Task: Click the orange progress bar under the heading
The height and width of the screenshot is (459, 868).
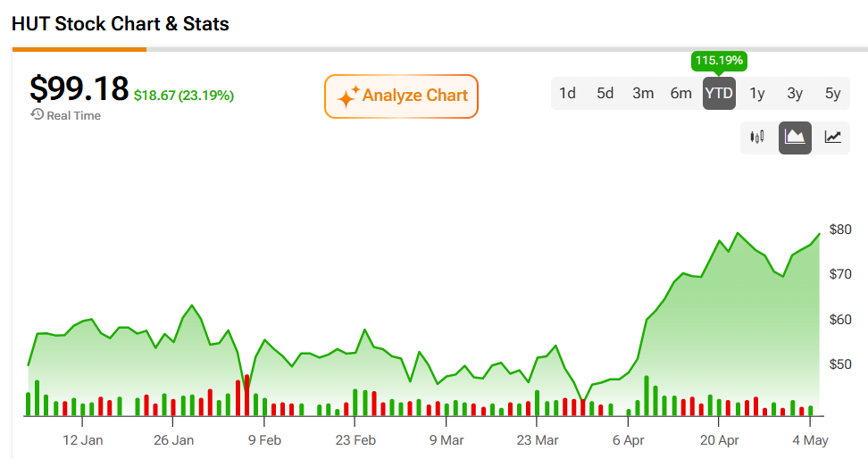Action: tap(79, 49)
